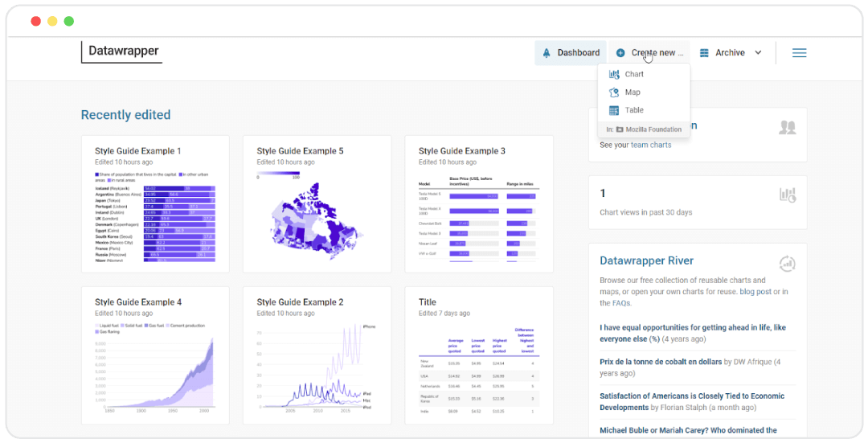Open Style Guide Example 1 thumbnail
The width and height of the screenshot is (868, 443).
[x=155, y=203]
